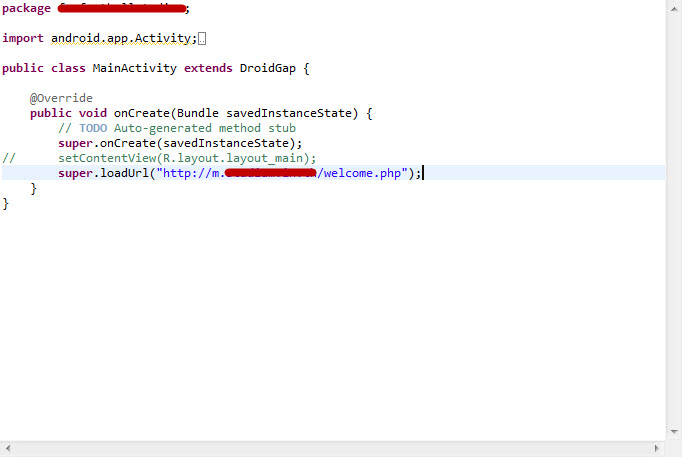
Task: Click the 'onCreate' method name in declaration
Action: 142,113
